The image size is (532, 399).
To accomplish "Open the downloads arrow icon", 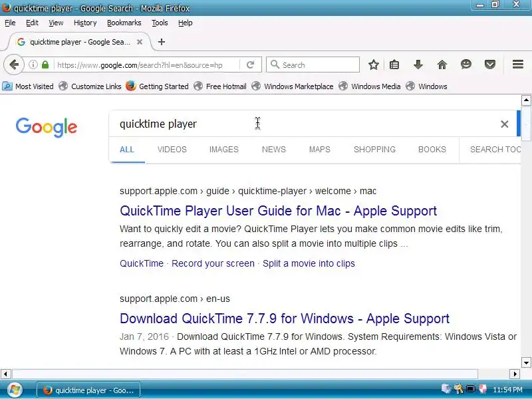I will click(x=418, y=65).
